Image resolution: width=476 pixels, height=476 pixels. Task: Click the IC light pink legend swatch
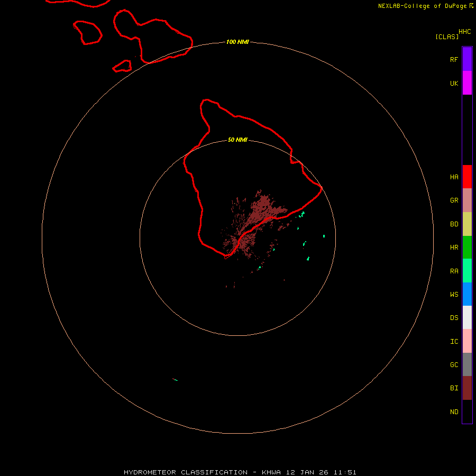coord(467,341)
